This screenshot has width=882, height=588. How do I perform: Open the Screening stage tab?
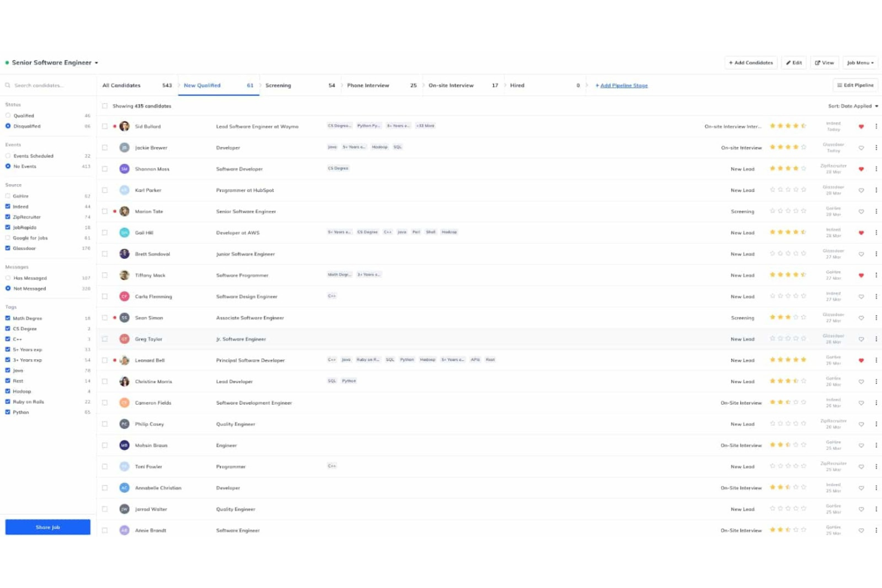tap(300, 85)
